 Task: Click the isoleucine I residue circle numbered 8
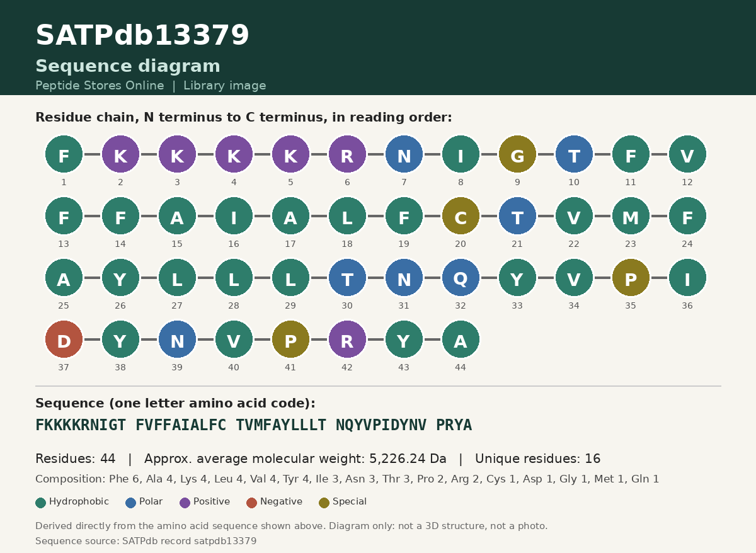pyautogui.click(x=461, y=154)
